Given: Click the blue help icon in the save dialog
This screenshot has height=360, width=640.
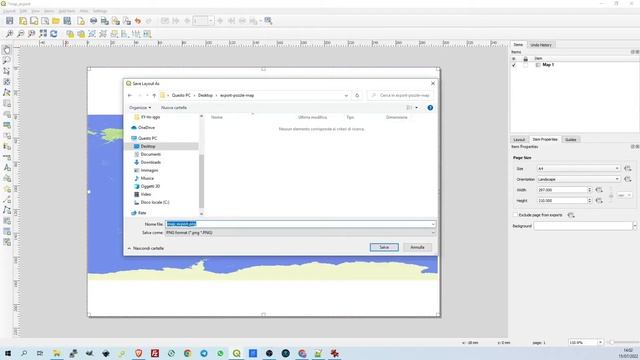Looking at the screenshot, I should click(430, 108).
